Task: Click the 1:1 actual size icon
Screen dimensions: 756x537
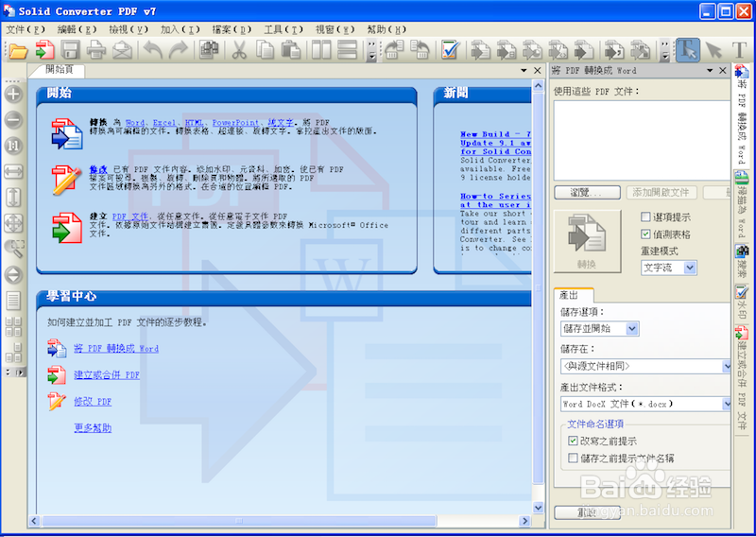Action: click(x=13, y=146)
